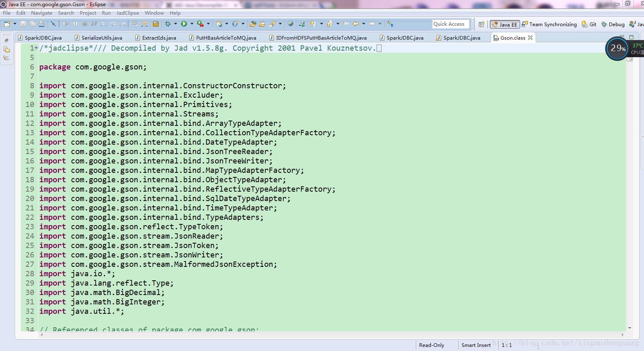Click the green Run icon
644x351 pixels.
[184, 24]
